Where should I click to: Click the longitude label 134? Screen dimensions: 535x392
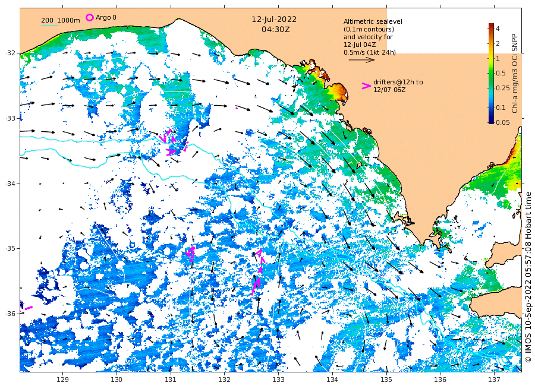point(332,380)
